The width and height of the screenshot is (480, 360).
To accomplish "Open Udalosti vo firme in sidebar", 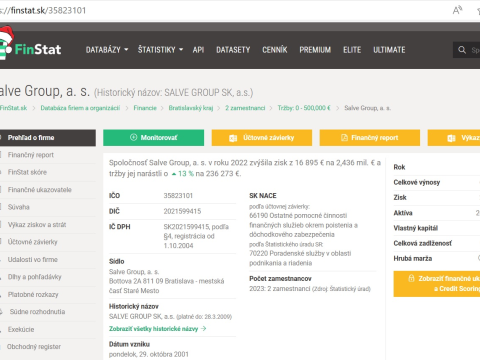I will [x=33, y=259].
